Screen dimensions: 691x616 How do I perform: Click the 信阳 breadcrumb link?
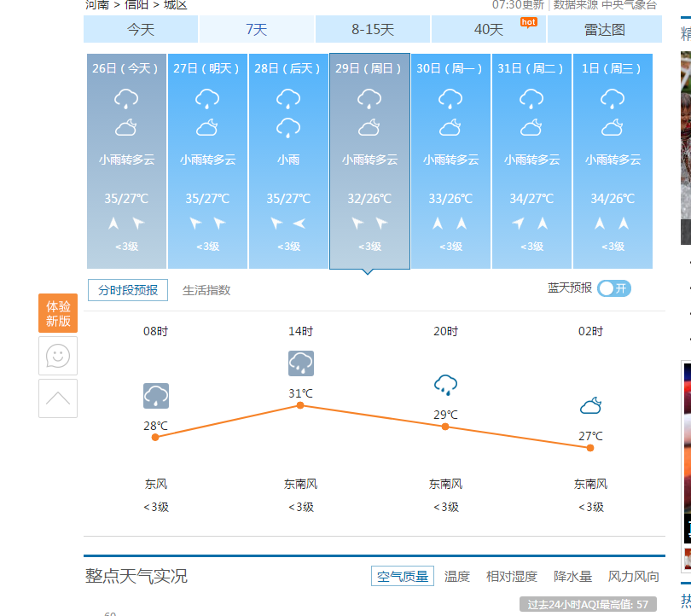pos(136,5)
